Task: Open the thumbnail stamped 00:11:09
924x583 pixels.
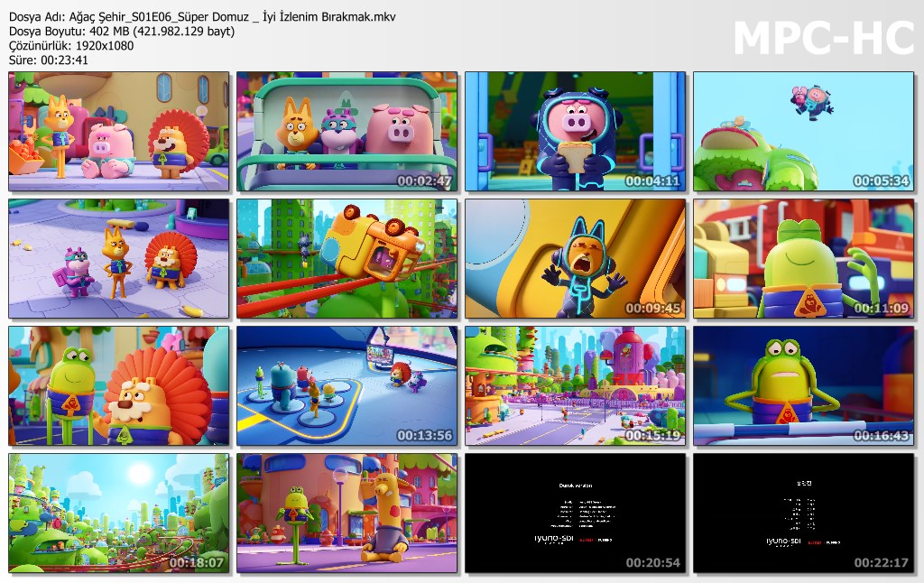Action: pyautogui.click(x=803, y=258)
